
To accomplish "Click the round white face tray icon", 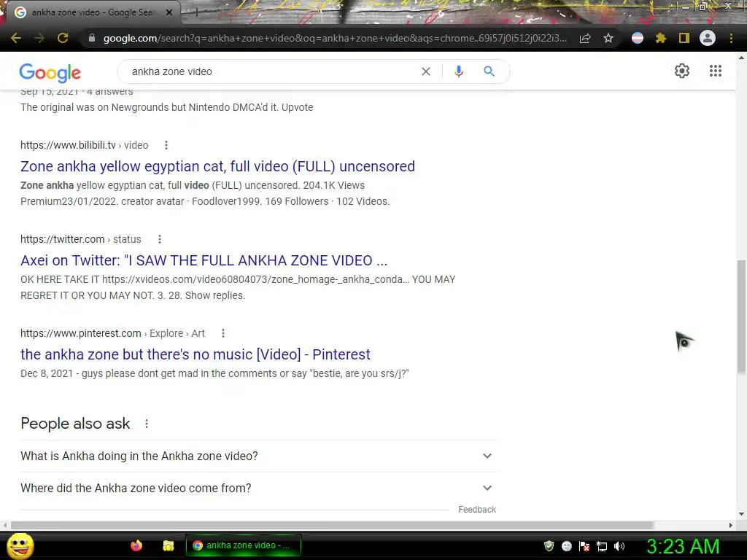I will tap(566, 546).
